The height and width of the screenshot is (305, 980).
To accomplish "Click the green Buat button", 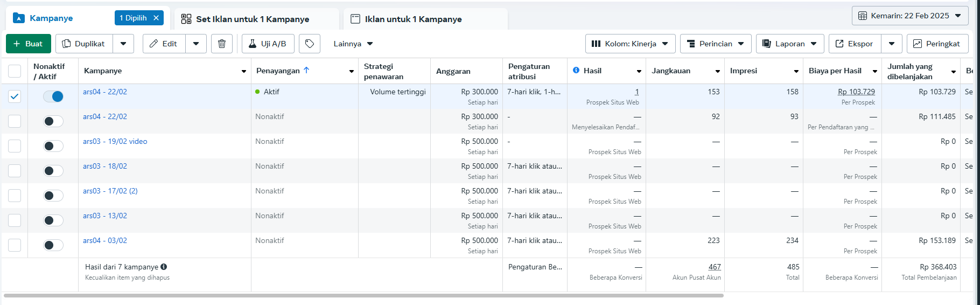I will coord(29,44).
